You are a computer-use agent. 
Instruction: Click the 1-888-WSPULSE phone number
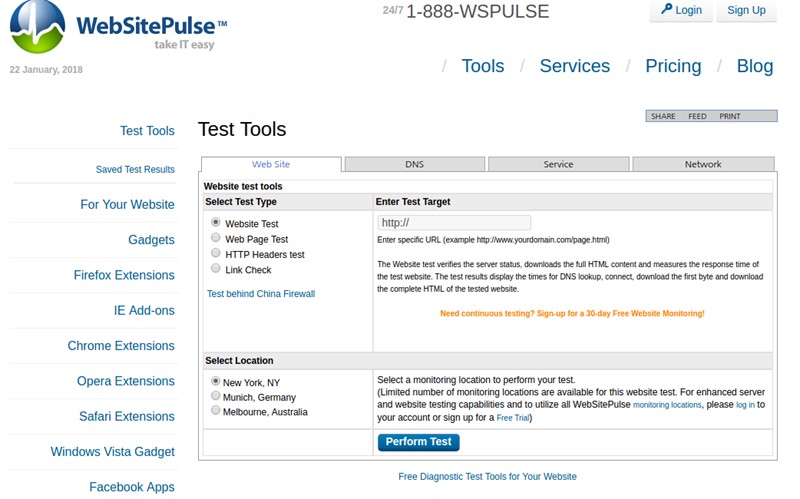click(478, 11)
